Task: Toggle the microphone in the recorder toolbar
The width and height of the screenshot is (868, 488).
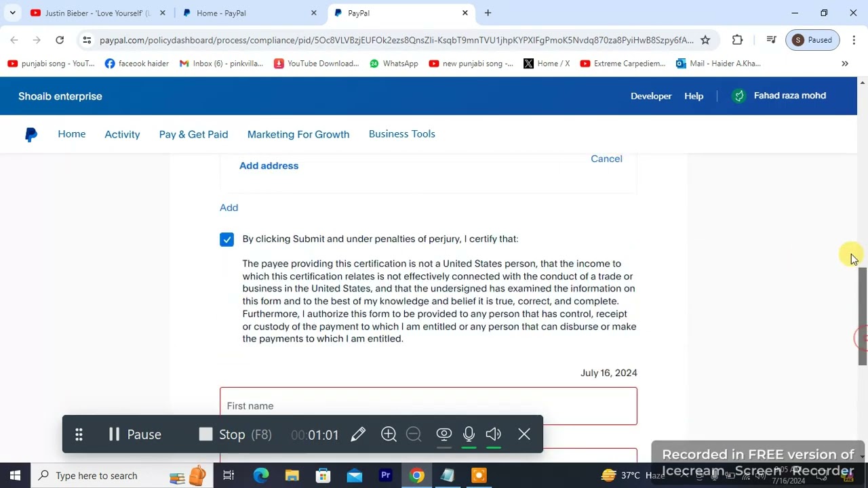Action: [469, 434]
